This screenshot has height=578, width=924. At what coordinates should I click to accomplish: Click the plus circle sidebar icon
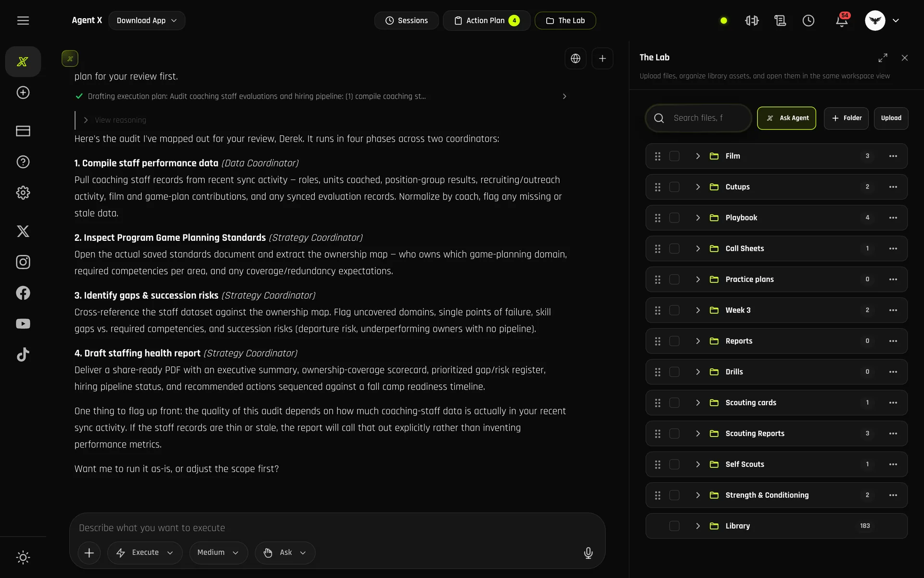23,92
